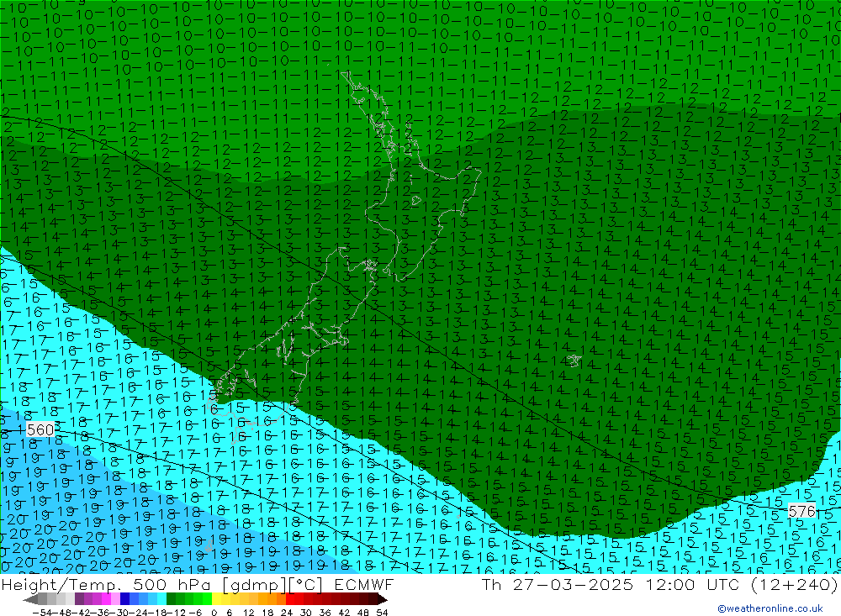Click the 560 contour label
The height and width of the screenshot is (616, 841).
(x=40, y=429)
